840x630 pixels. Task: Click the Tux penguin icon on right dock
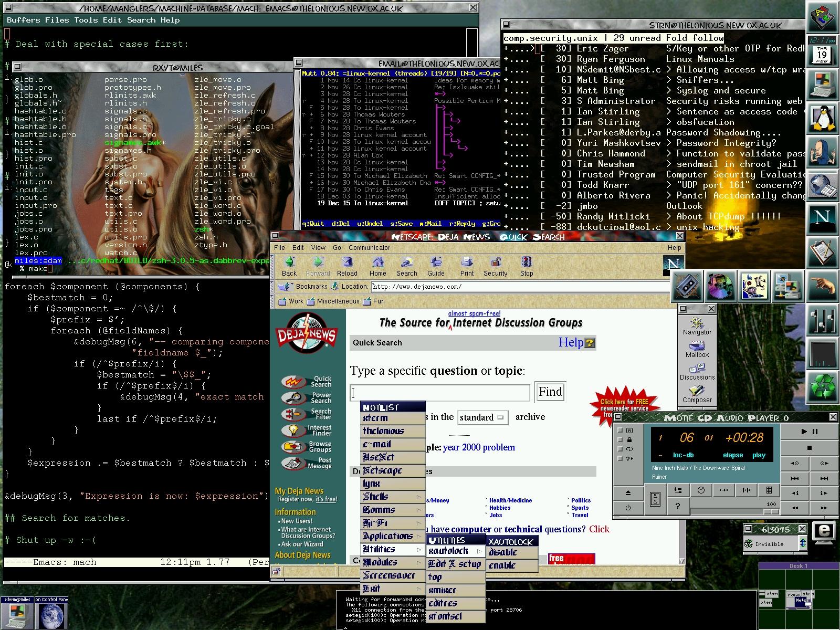point(822,118)
